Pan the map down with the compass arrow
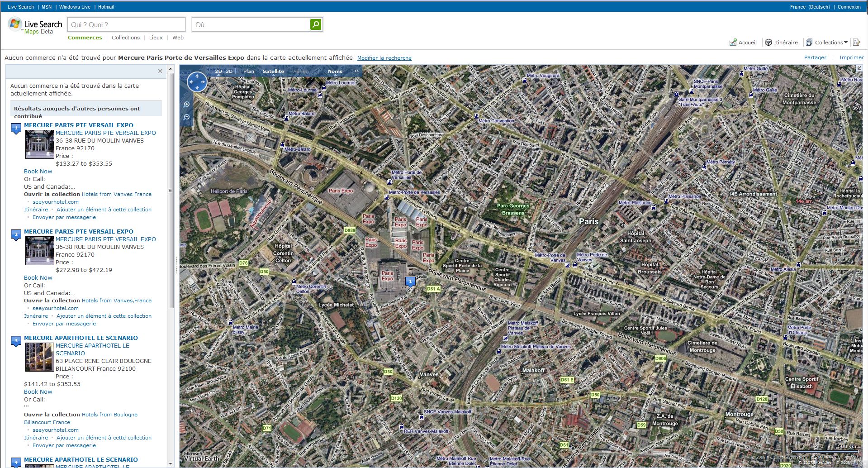This screenshot has height=468, width=868. [x=197, y=88]
